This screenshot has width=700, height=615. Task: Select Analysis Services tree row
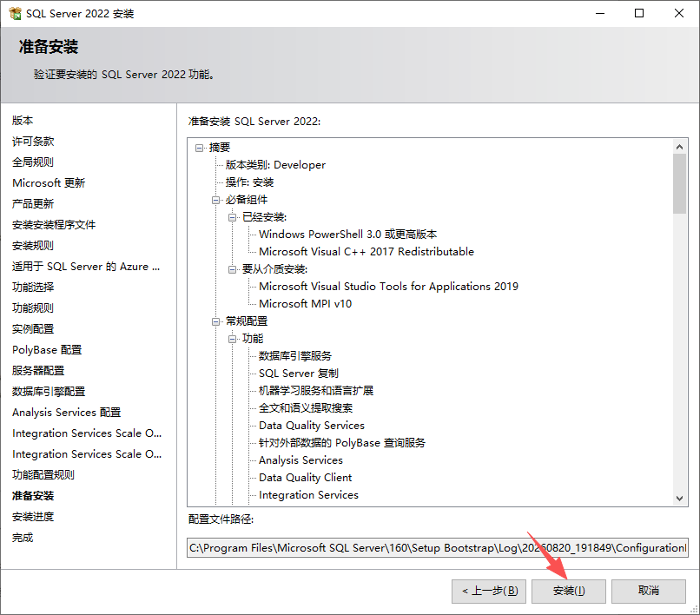(x=300, y=460)
